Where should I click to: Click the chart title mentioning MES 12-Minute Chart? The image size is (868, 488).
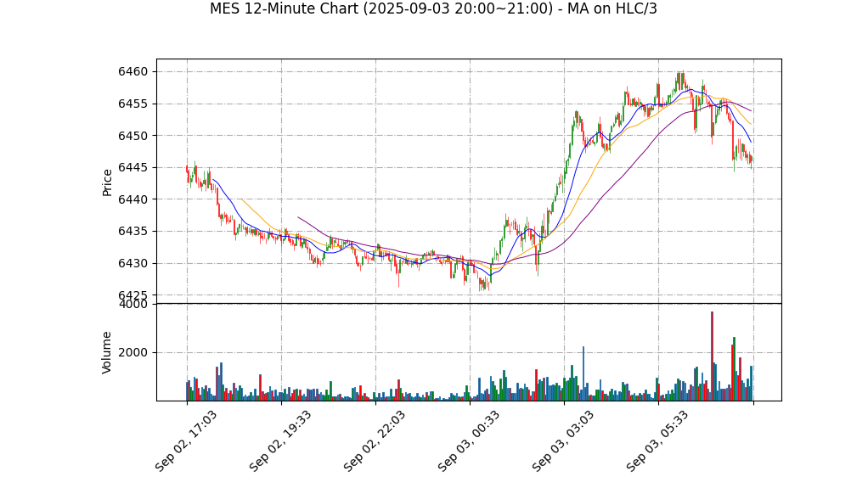tap(433, 8)
